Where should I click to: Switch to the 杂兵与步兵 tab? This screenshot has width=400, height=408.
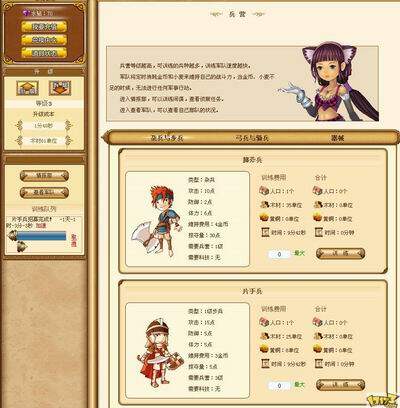tap(167, 138)
